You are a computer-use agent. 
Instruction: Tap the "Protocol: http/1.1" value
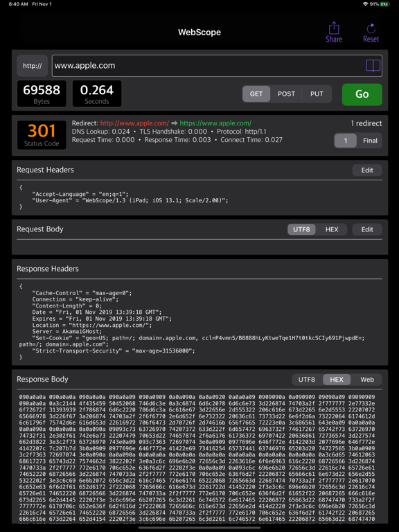[242, 132]
